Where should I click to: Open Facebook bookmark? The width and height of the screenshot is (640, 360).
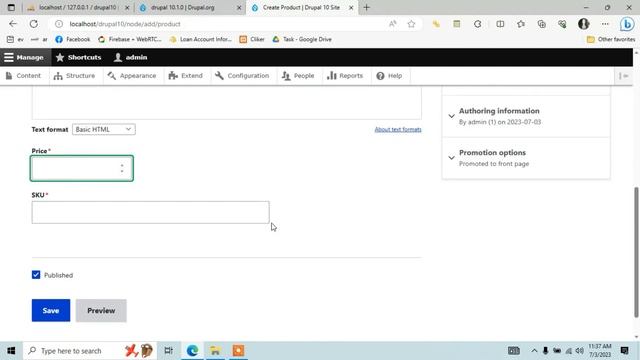(73, 39)
